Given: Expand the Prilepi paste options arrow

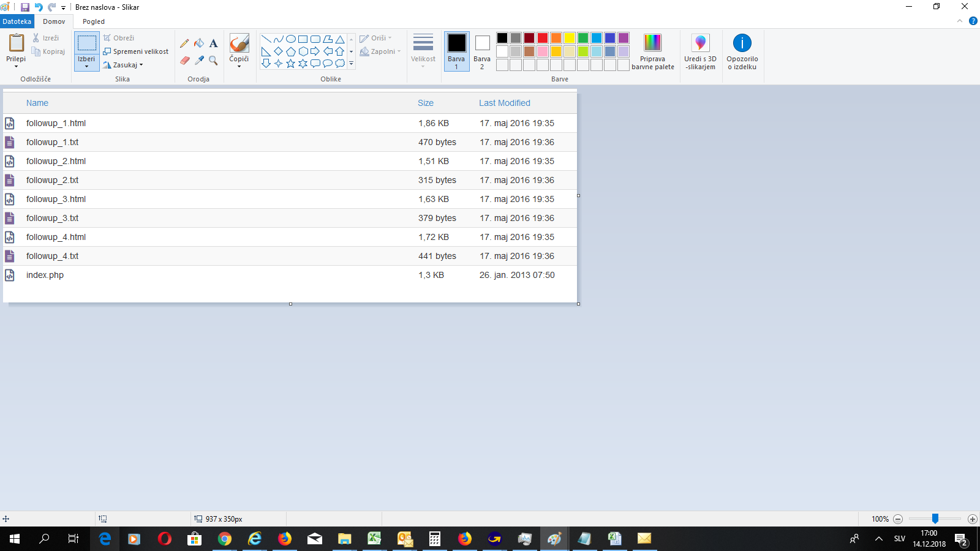Looking at the screenshot, I should [16, 66].
